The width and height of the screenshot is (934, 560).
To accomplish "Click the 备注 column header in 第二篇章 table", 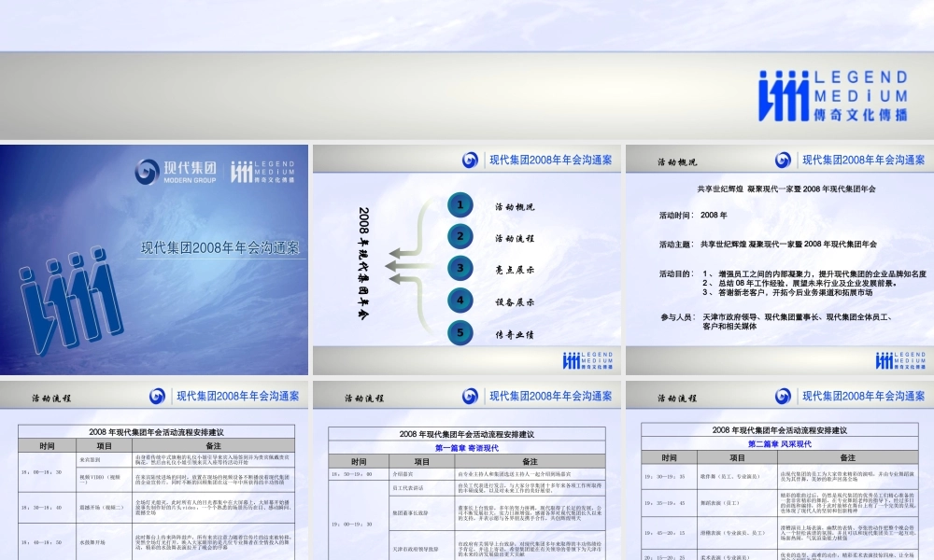I will tap(848, 457).
